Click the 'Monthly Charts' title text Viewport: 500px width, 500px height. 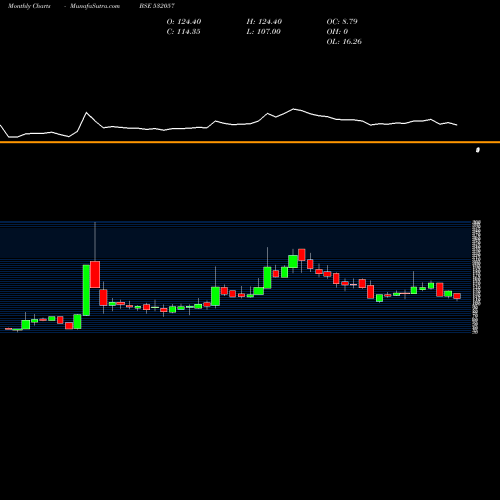(29, 6)
